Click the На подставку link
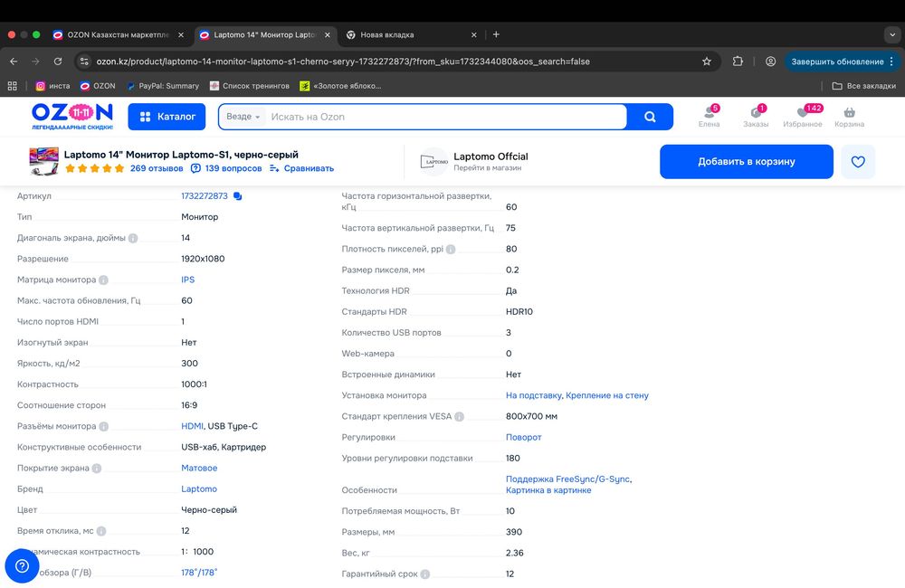The height and width of the screenshot is (588, 905). pos(534,395)
